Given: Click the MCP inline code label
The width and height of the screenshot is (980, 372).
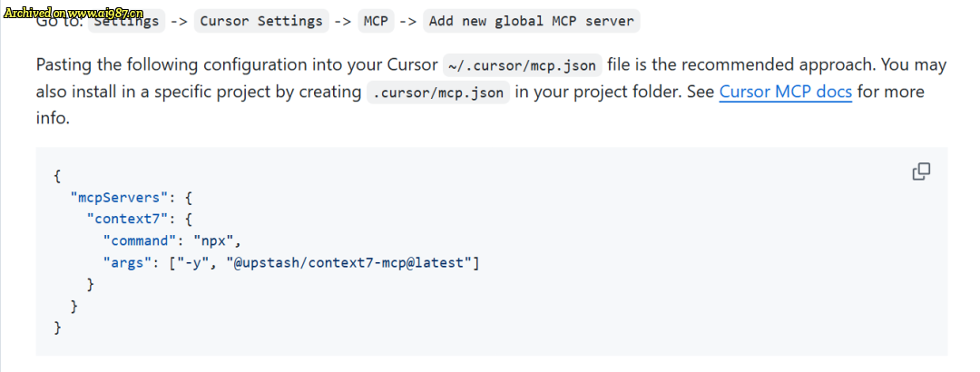Looking at the screenshot, I should click(377, 21).
